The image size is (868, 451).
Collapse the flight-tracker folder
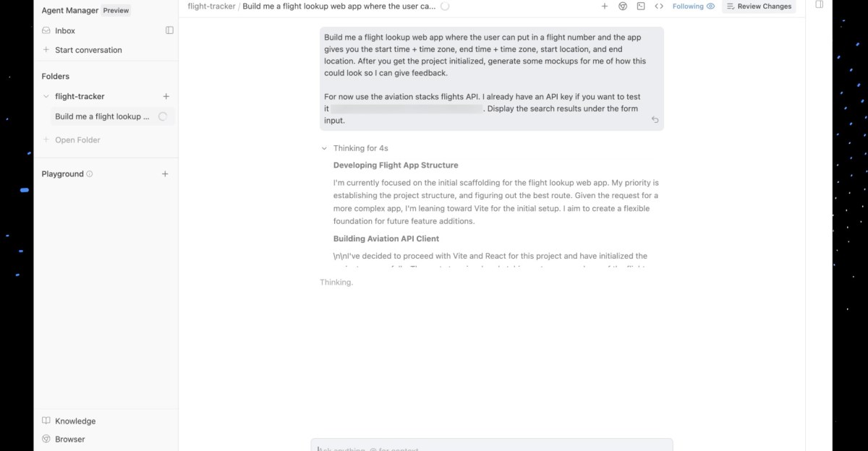coord(46,96)
